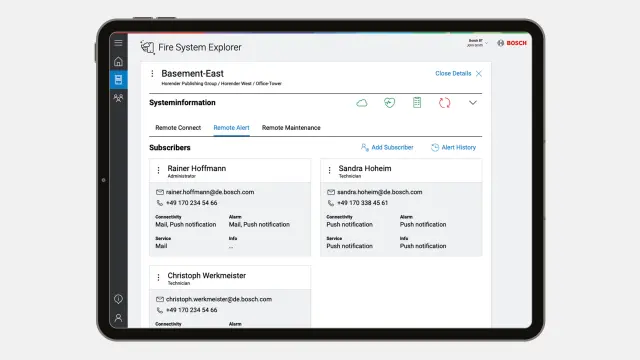Click the Systeminformation heading
This screenshot has height=360, width=640.
(x=182, y=102)
